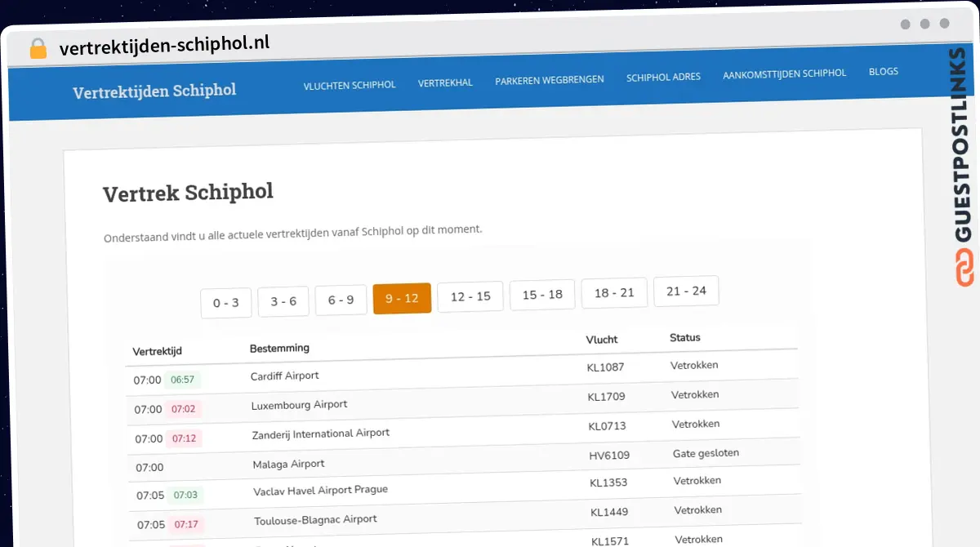Click the Guestpostlinks chain logo icon
980x547 pixels.
point(964,269)
